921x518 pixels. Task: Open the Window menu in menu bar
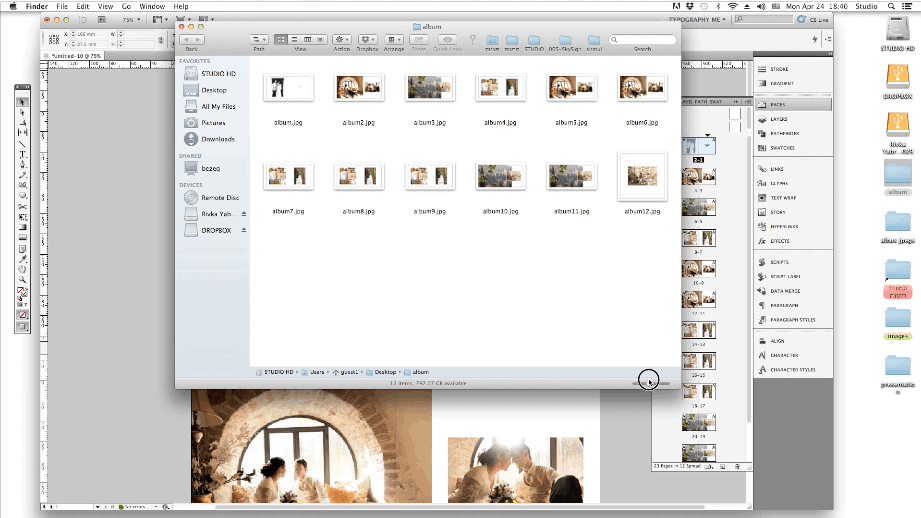coord(152,6)
